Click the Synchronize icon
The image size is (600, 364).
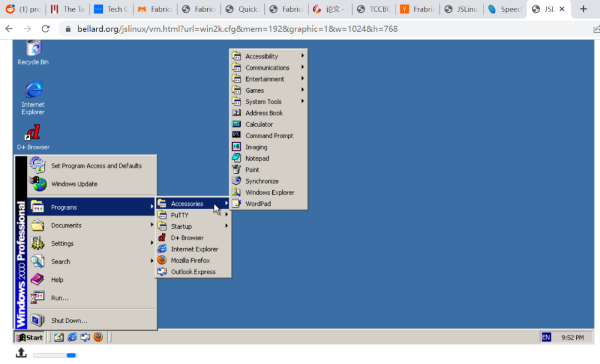(237, 181)
